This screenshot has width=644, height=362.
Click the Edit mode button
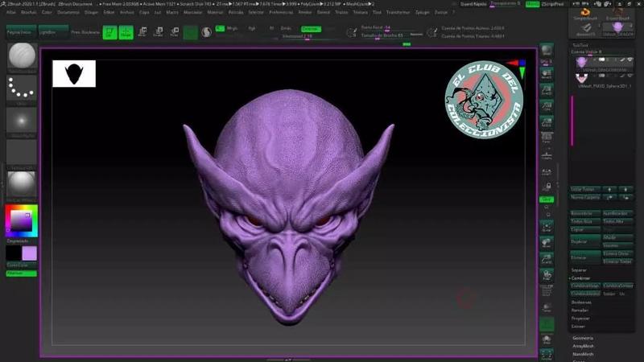(x=109, y=32)
